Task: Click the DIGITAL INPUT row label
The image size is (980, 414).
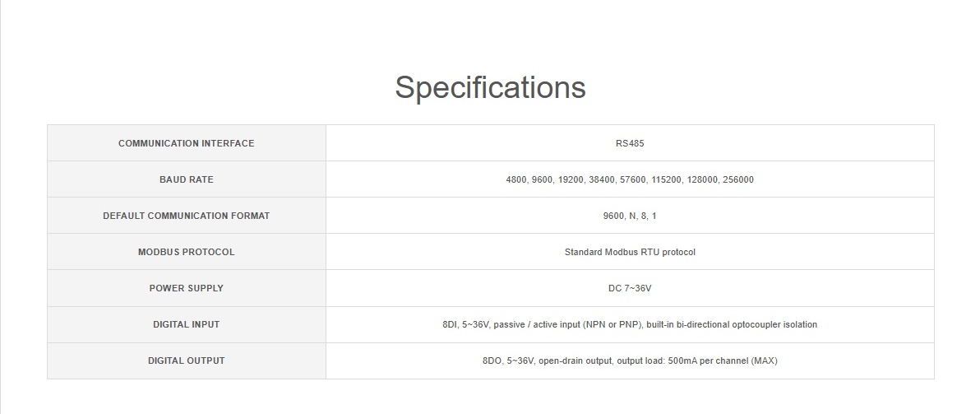Action: point(187,324)
